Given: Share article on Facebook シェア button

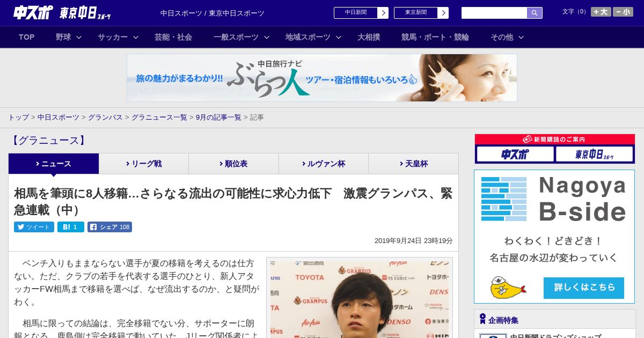Looking at the screenshot, I should coord(109,227).
